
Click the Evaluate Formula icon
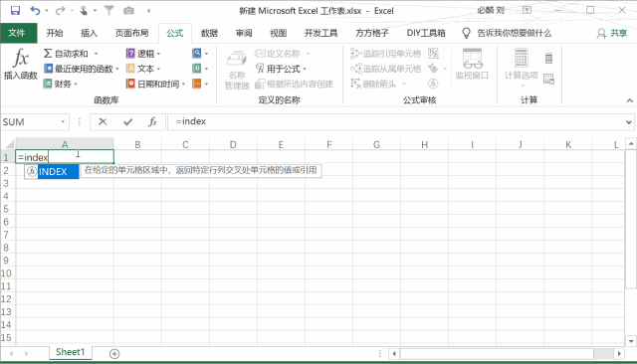[433, 84]
